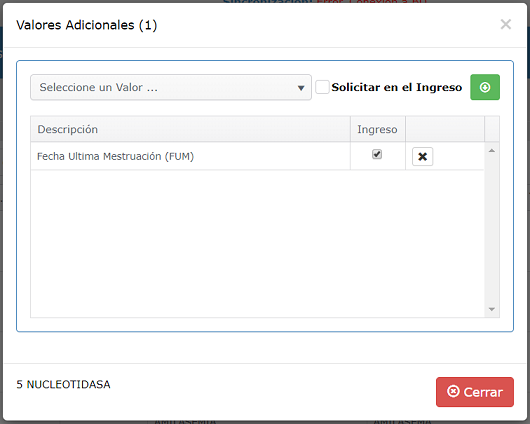Close the Valores Adicionales dialog with X

(506, 24)
